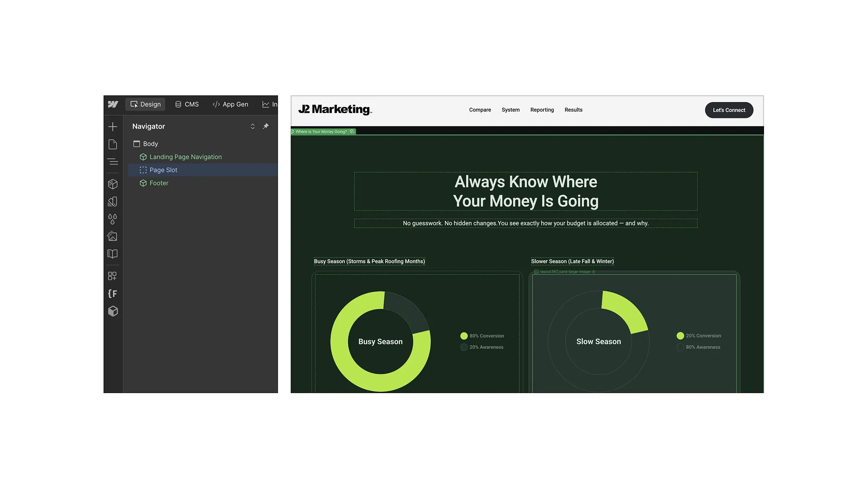Image resolution: width=868 pixels, height=488 pixels.
Task: Click the Reporting nav link
Action: click(542, 110)
